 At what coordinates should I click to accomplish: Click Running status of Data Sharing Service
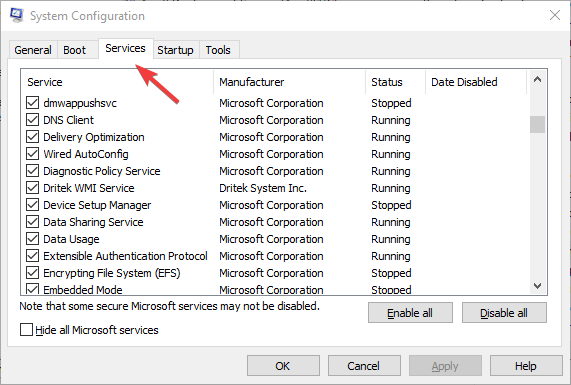391,222
